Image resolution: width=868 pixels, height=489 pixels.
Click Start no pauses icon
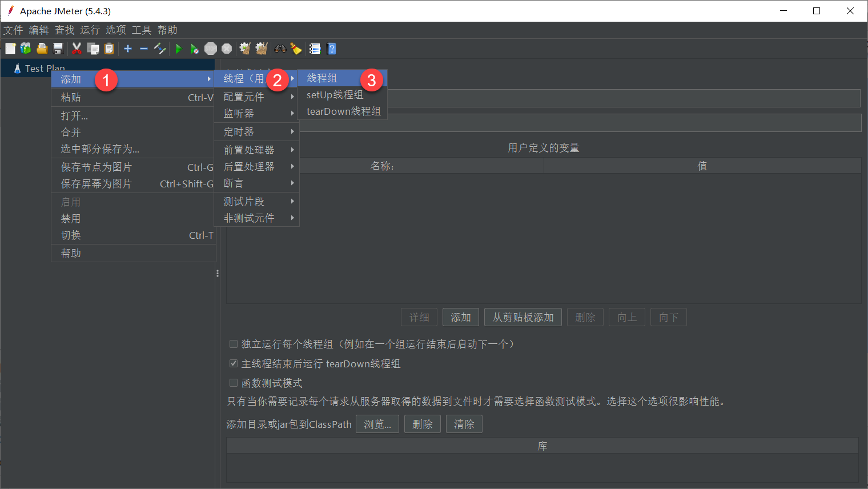195,49
